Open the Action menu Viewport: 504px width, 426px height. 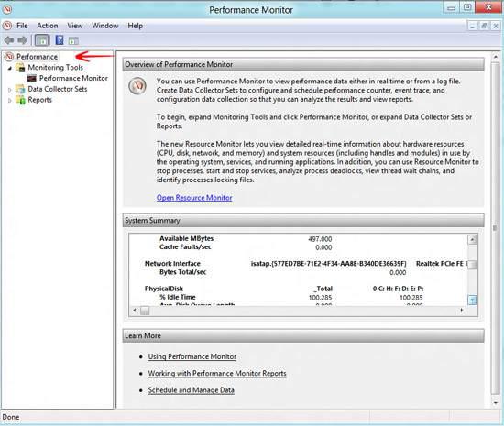[48, 26]
